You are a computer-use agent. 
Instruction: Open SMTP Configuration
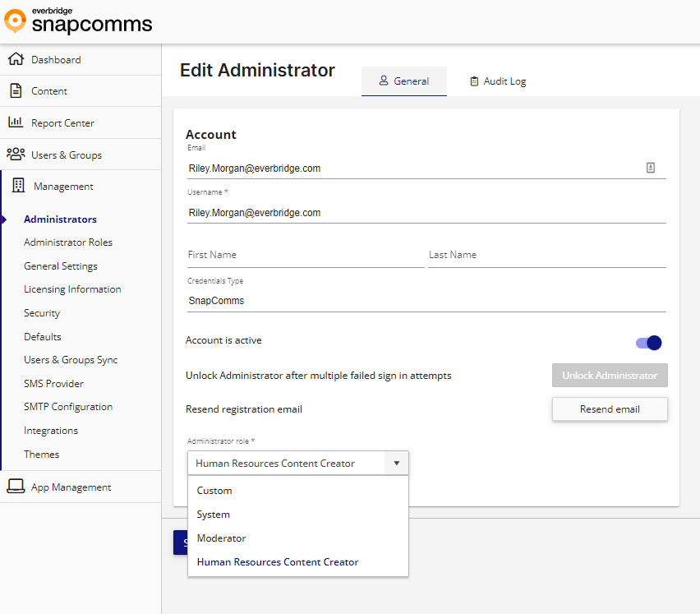pos(68,407)
